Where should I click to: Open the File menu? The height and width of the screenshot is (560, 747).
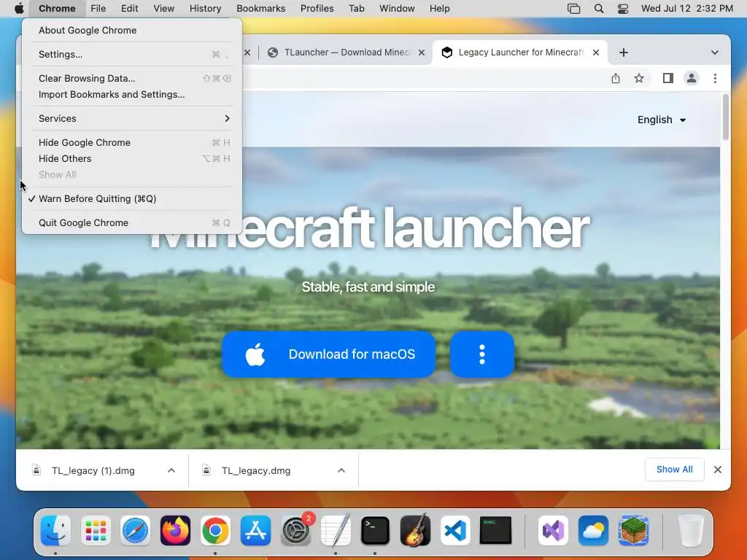[98, 9]
